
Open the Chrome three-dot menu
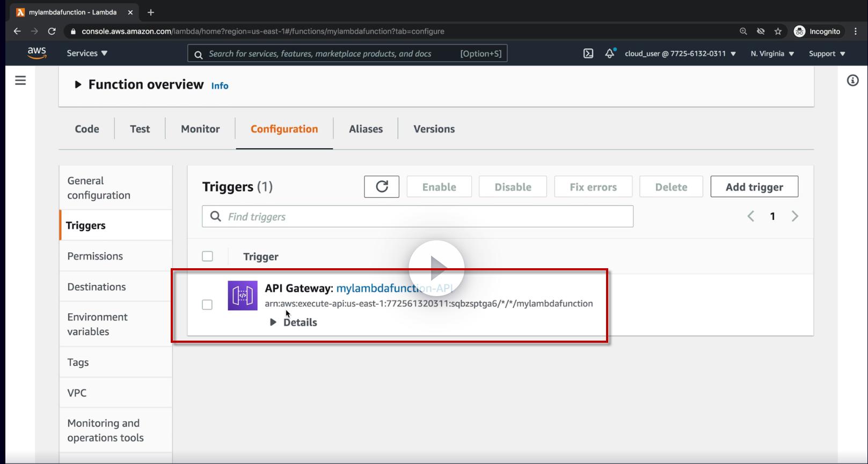point(856,32)
